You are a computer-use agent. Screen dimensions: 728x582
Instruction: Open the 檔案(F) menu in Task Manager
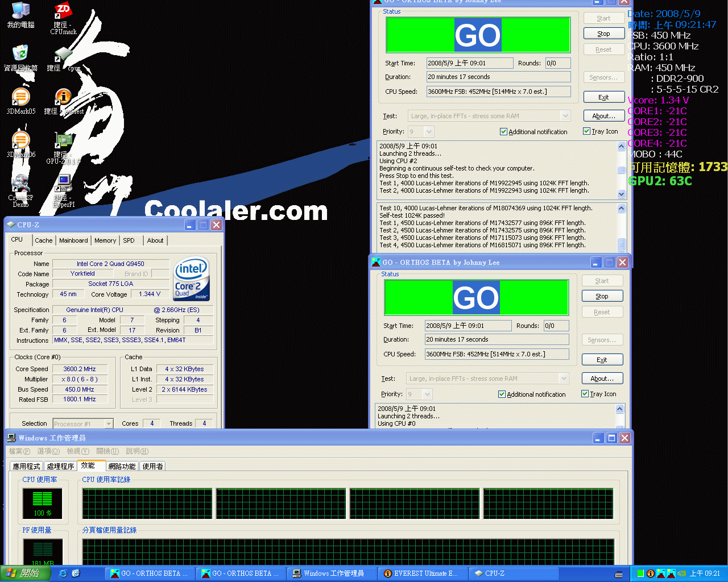click(x=19, y=451)
